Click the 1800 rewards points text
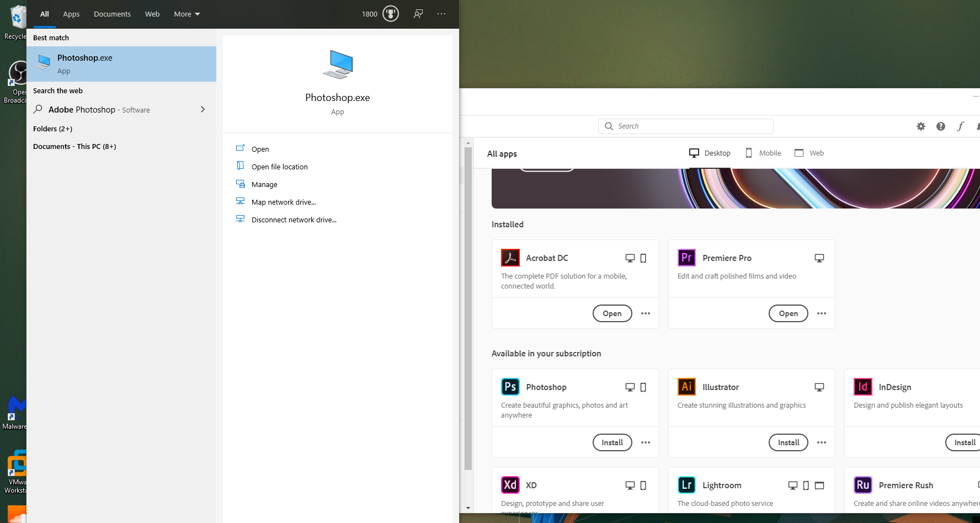The image size is (980, 523). click(370, 14)
